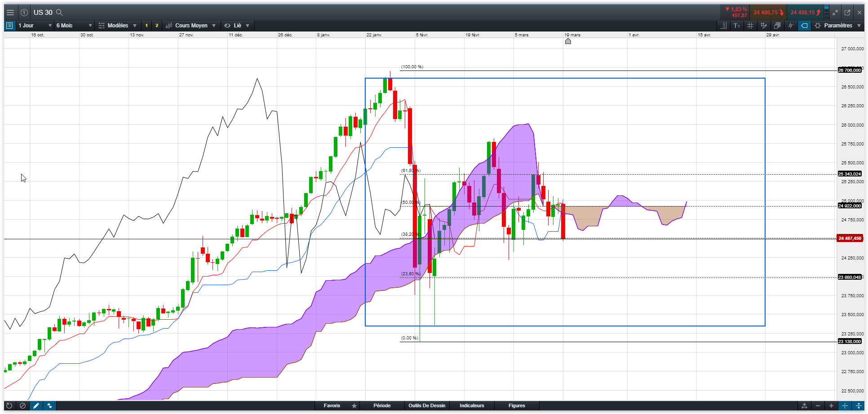Open the Indicateurs tab

472,406
